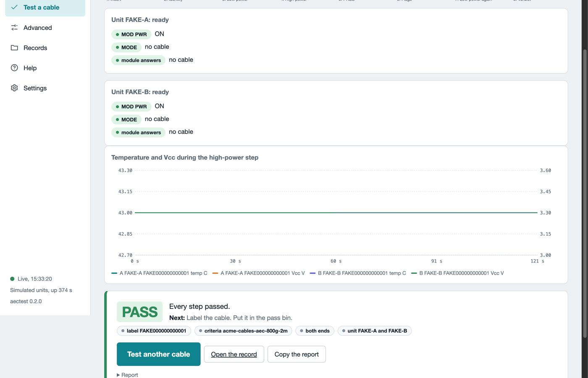
Task: Click the MOD PWR badge in Unit FAKE-B
Action: [x=131, y=106]
